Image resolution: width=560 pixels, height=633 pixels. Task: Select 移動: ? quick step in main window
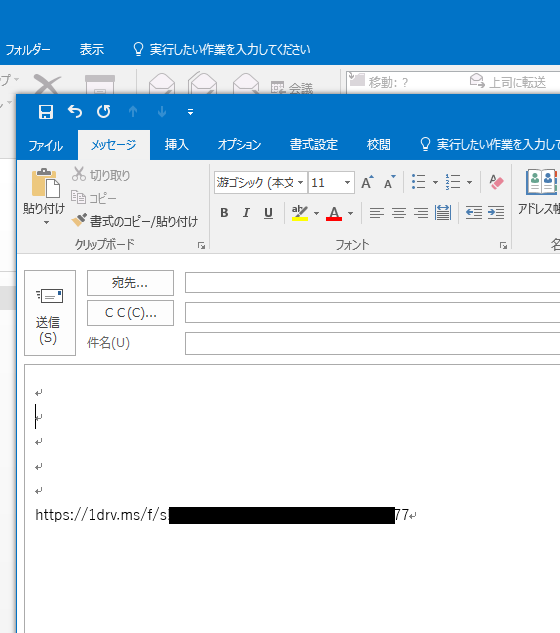(378, 82)
